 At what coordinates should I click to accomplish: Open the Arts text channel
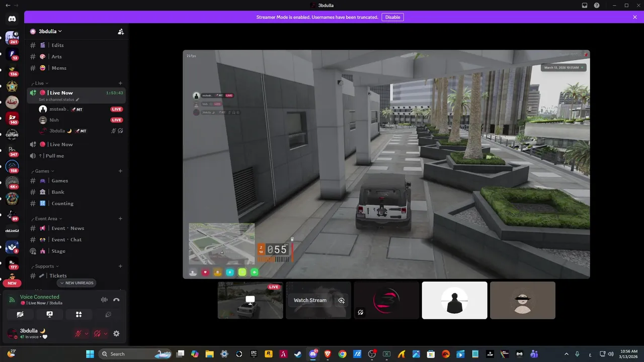pyautogui.click(x=76, y=57)
